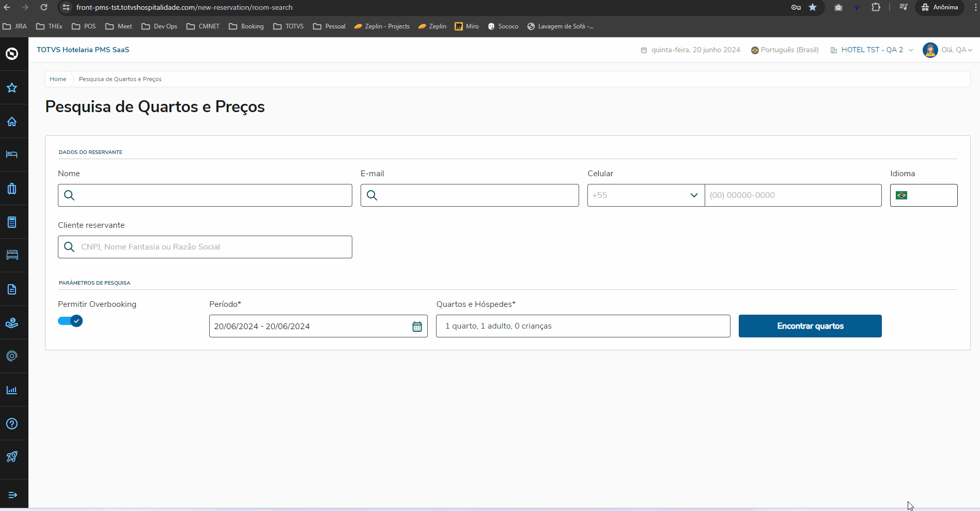This screenshot has width=980, height=511.
Task: Open favorites star in the left sidebar
Action: pos(12,88)
